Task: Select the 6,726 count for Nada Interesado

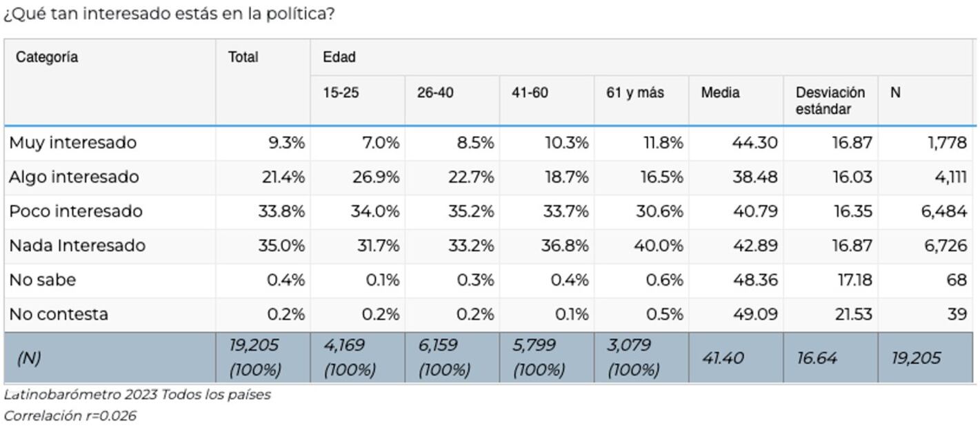Action: coord(943,246)
